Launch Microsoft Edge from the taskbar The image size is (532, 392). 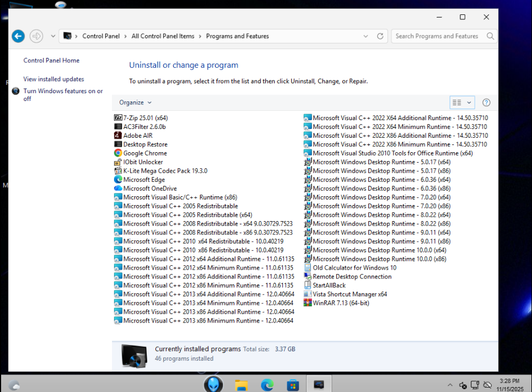(267, 385)
